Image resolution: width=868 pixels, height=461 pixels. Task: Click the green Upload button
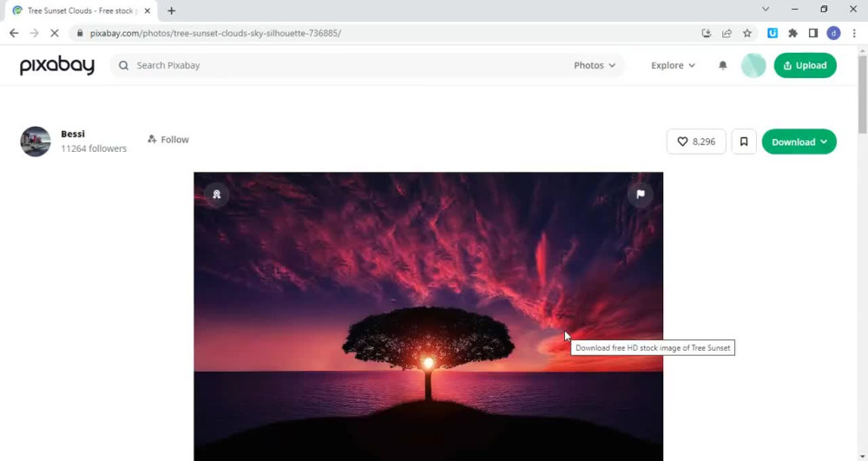click(x=805, y=65)
